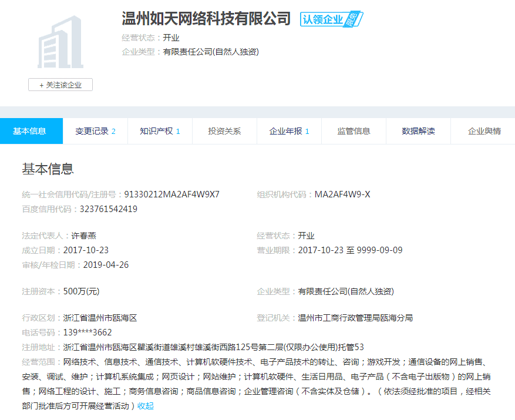Open the 企业舆情 tab
The width and height of the screenshot is (515, 420).
tap(484, 131)
